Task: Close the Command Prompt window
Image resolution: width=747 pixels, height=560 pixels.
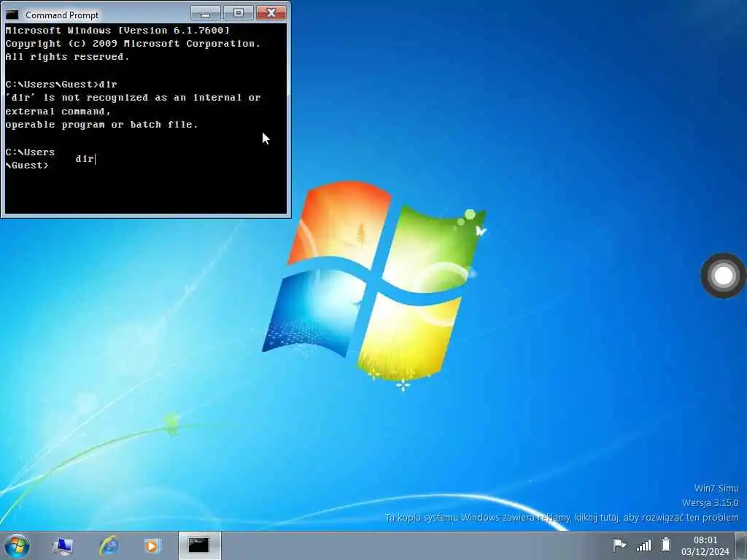Action: [271, 13]
